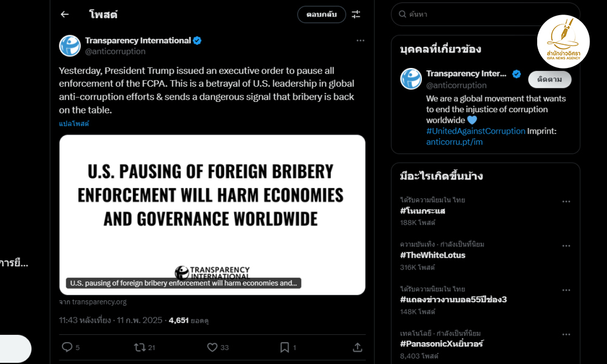The width and height of the screenshot is (607, 364).
Task: Open options for #PanasonicXหยิ่นวอร์ trend
Action: click(566, 334)
